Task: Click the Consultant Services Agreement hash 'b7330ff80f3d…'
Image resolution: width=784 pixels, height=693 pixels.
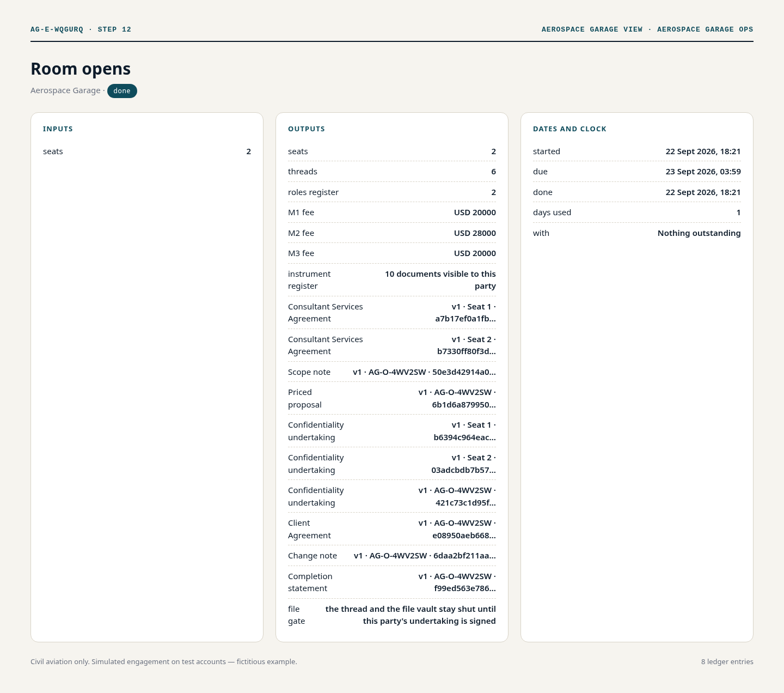Action: coord(467,351)
